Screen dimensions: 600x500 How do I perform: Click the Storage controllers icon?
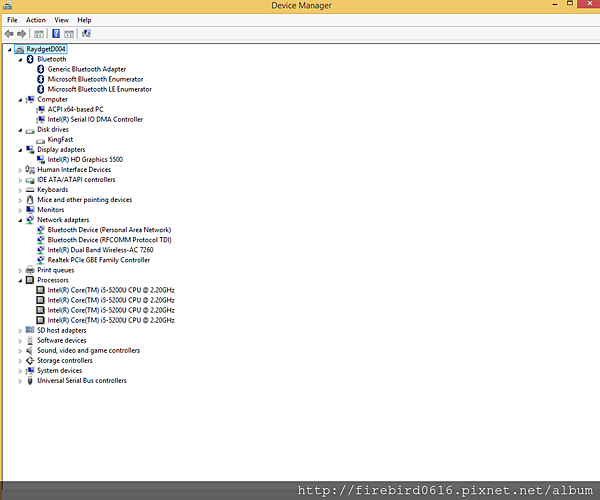30,360
